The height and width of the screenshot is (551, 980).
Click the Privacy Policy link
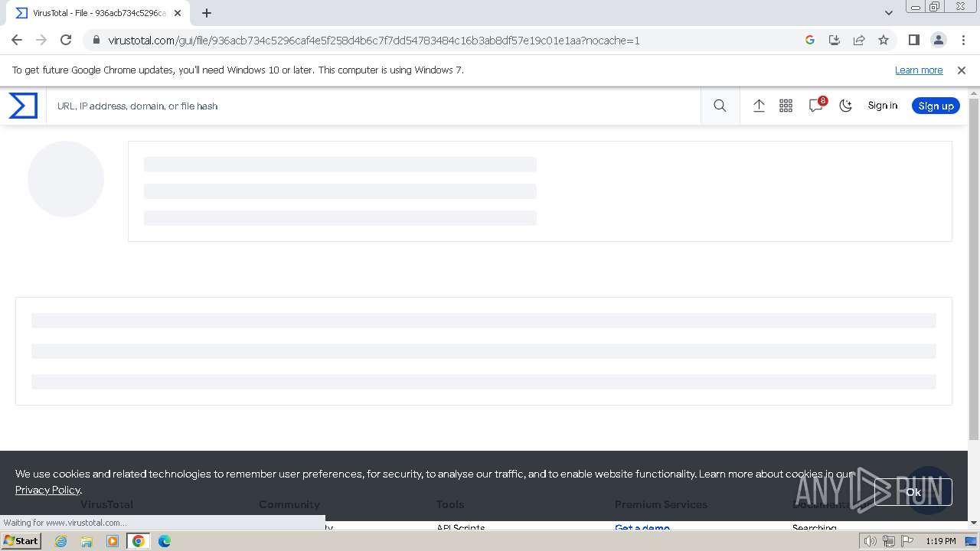(x=47, y=490)
